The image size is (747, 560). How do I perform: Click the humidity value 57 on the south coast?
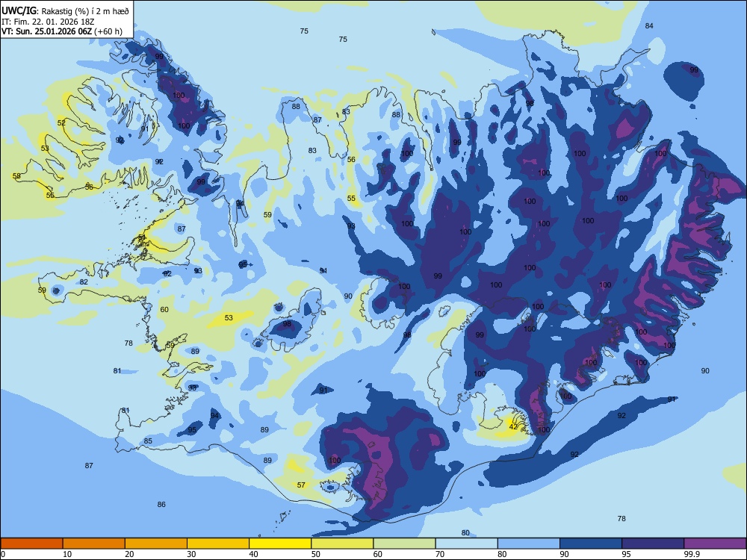[301, 485]
